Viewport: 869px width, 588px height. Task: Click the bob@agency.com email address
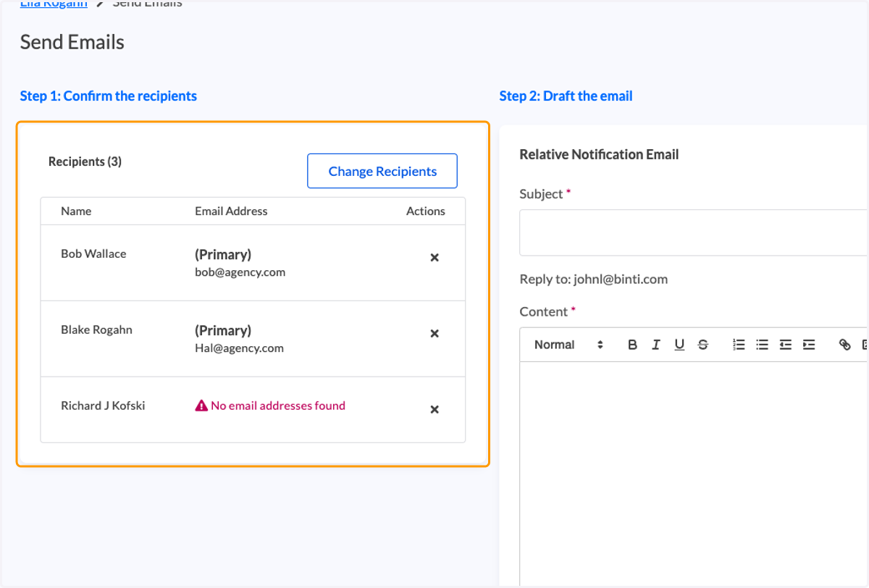click(240, 273)
